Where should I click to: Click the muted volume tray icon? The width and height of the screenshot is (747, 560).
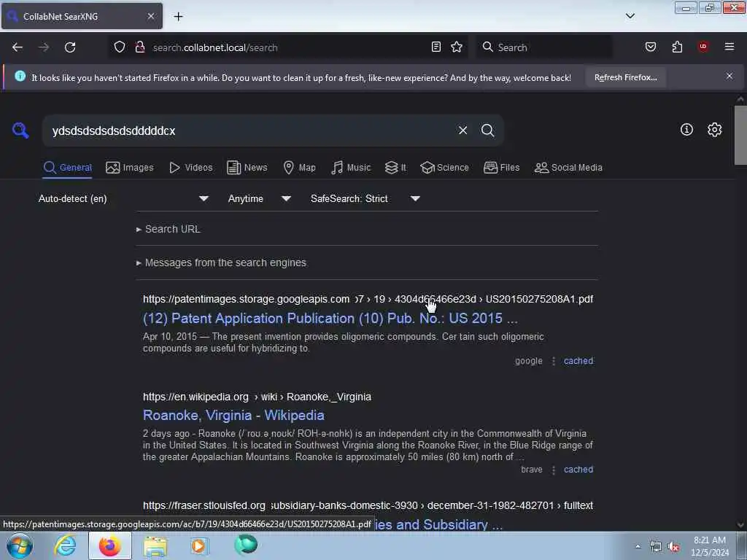pos(673,547)
